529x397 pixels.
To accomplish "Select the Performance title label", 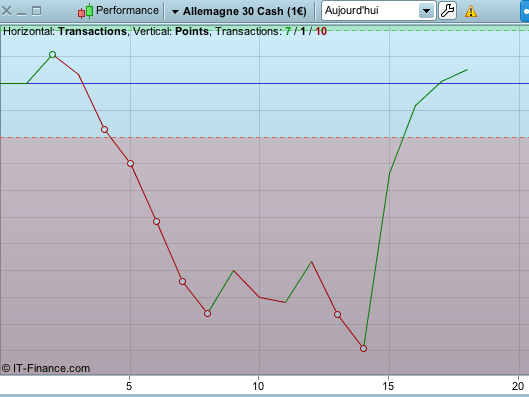I will pos(127,10).
